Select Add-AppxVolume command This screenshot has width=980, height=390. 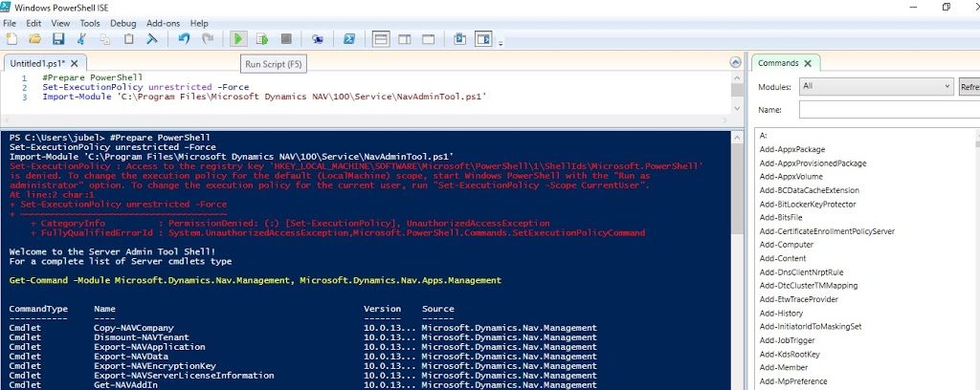pyautogui.click(x=791, y=177)
